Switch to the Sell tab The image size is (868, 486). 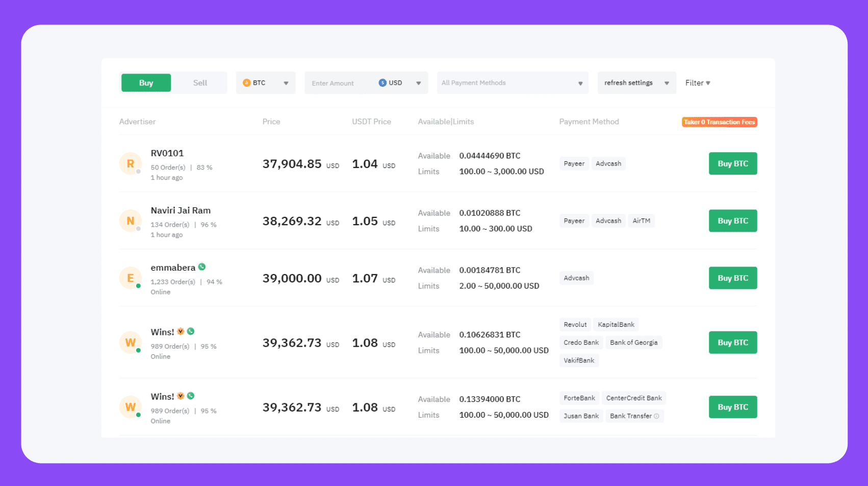pos(200,83)
